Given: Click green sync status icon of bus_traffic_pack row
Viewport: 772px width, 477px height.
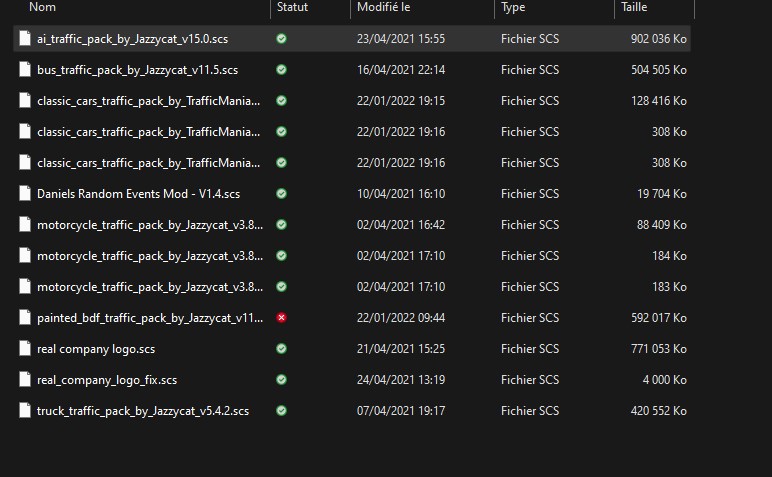Looking at the screenshot, I should [x=281, y=69].
